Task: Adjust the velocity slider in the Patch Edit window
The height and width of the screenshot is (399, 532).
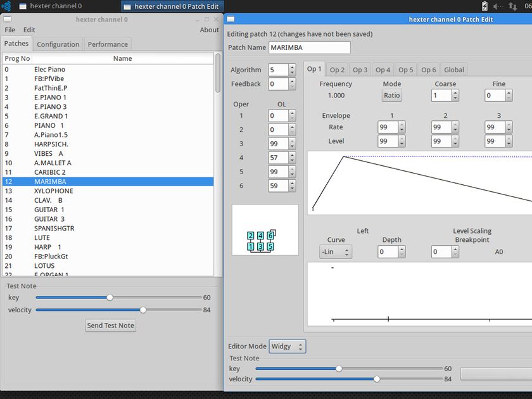Action: click(x=377, y=379)
